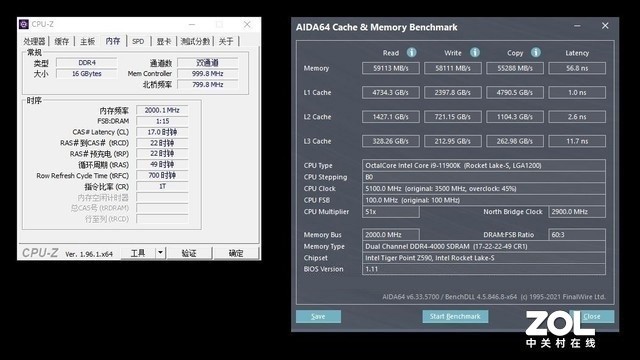The image size is (640, 360).
Task: Click the CPU-Z app icon in title bar
Action: point(24,24)
